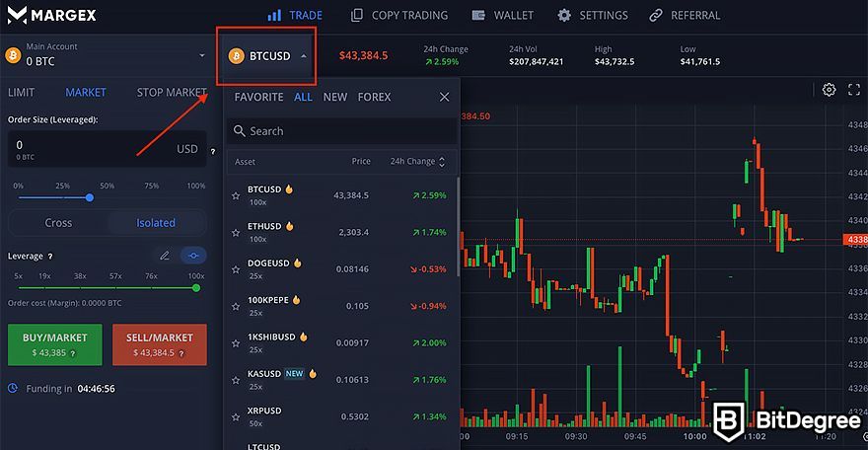Select Isolated margin mode
Screen dimensions: 868x450
156,222
